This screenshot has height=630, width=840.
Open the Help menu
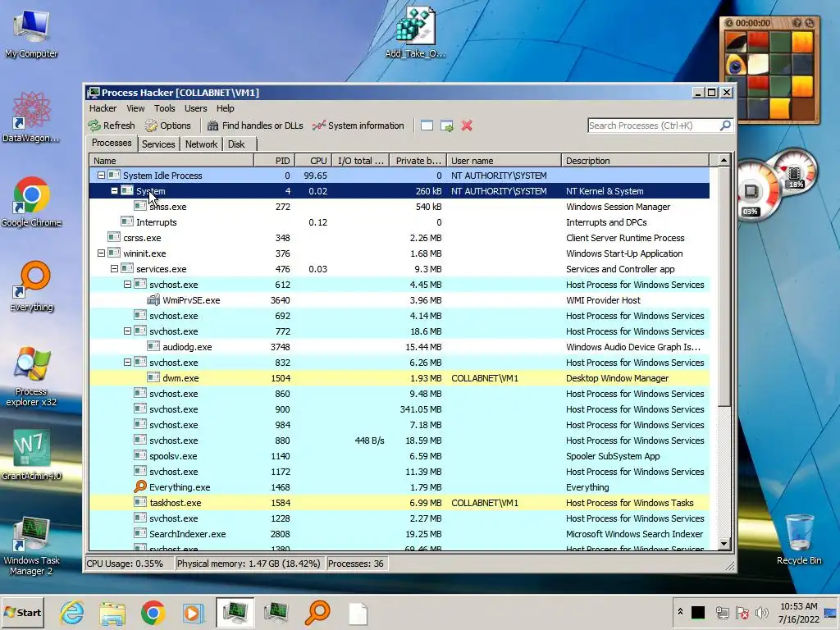(x=226, y=108)
